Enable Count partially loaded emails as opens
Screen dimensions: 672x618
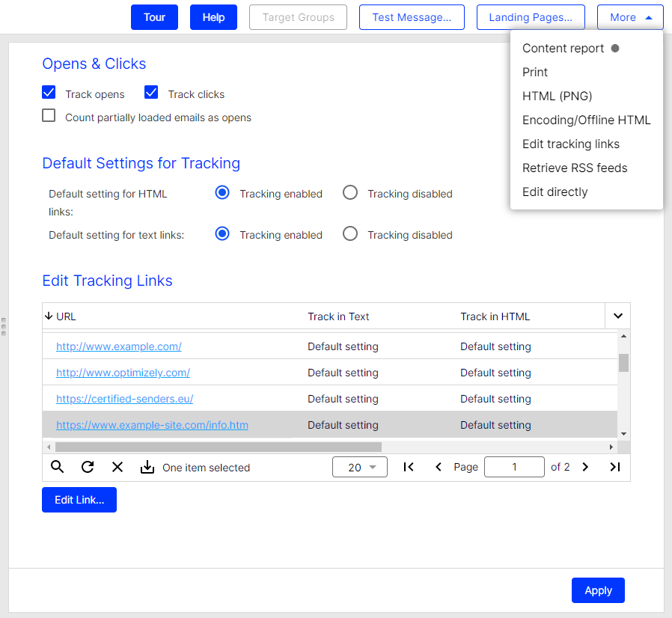click(x=49, y=115)
